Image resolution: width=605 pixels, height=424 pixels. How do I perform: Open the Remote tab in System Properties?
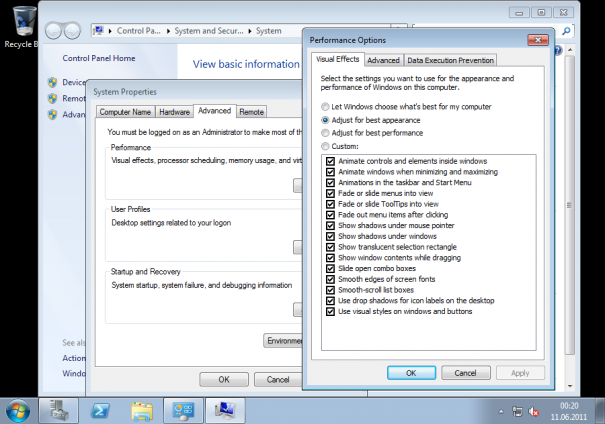pyautogui.click(x=252, y=112)
